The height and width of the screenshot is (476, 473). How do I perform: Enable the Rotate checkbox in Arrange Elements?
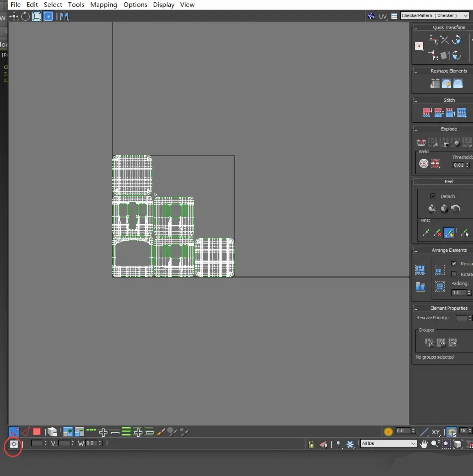point(454,274)
